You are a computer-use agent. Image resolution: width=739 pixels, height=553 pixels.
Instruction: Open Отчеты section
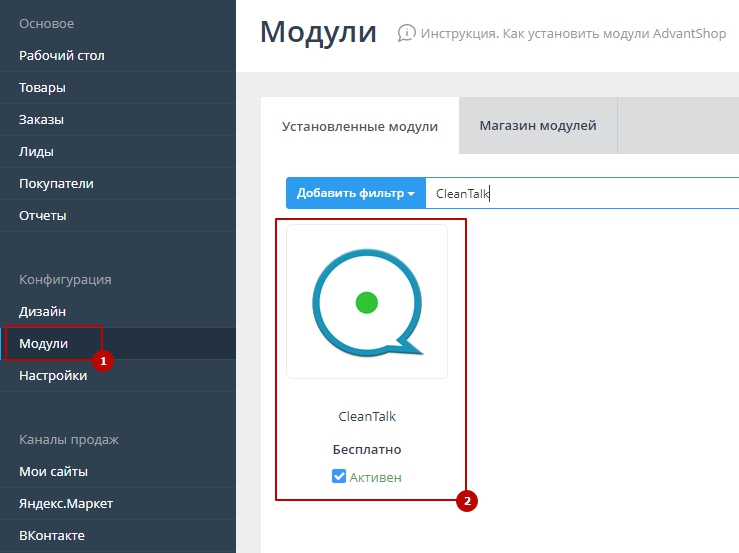tap(43, 215)
